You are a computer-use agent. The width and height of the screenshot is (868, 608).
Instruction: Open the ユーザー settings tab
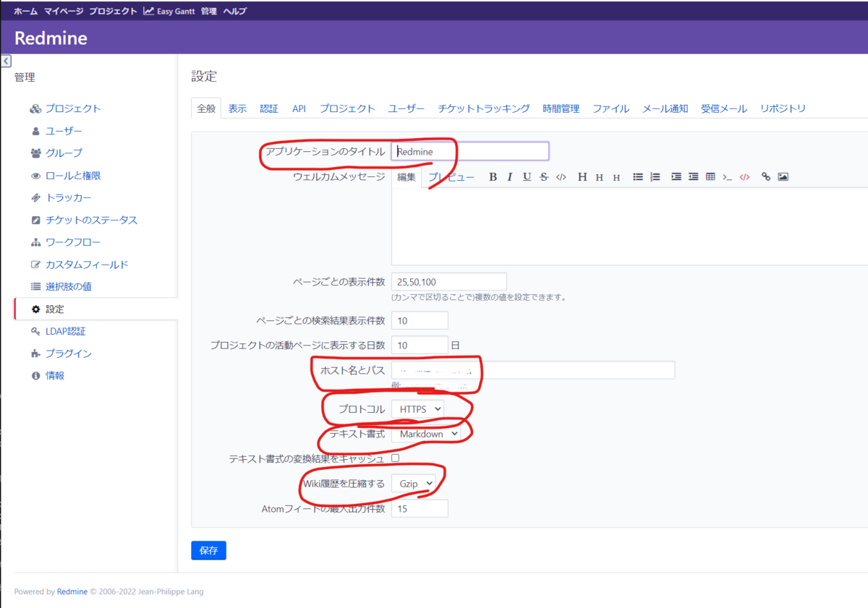tap(406, 108)
